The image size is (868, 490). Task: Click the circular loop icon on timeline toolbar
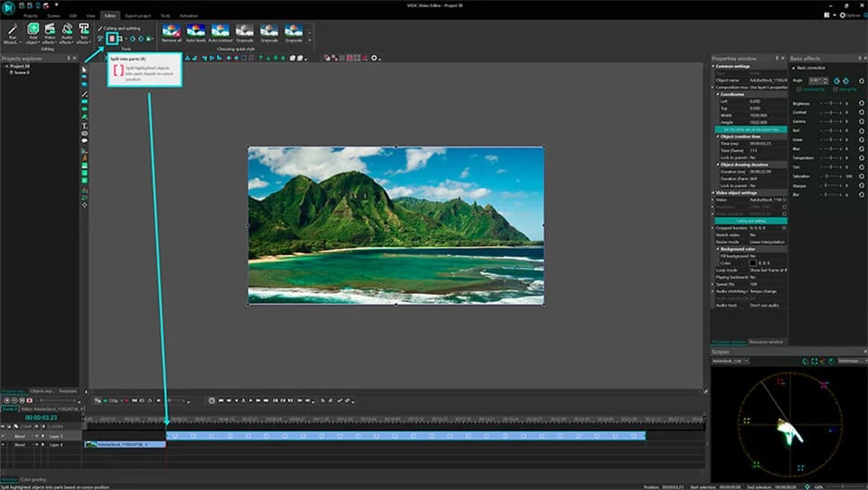pos(212,400)
